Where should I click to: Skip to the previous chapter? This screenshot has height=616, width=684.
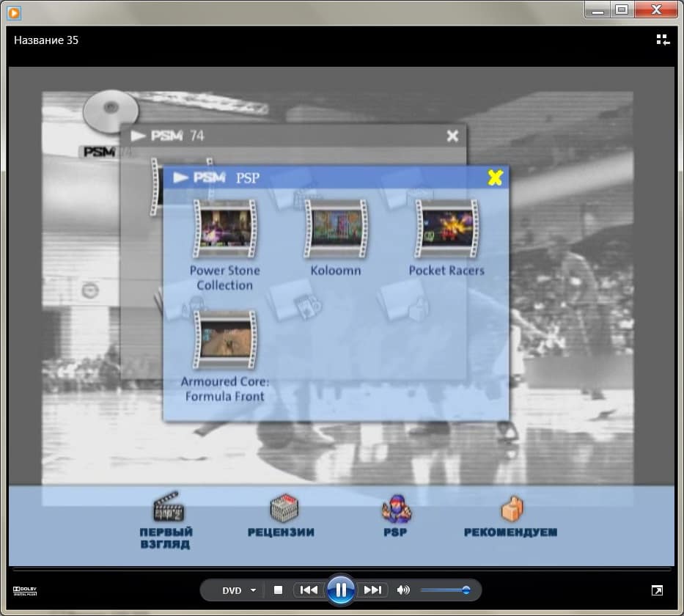coord(309,590)
